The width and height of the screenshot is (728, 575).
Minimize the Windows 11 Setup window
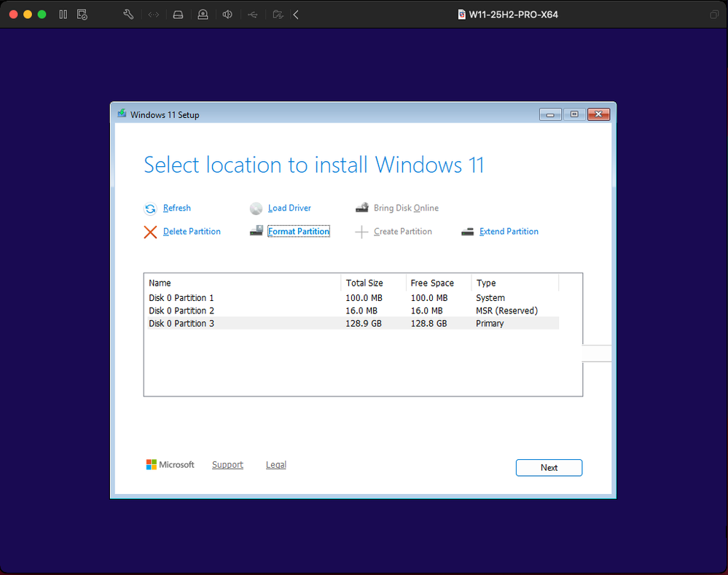click(550, 114)
